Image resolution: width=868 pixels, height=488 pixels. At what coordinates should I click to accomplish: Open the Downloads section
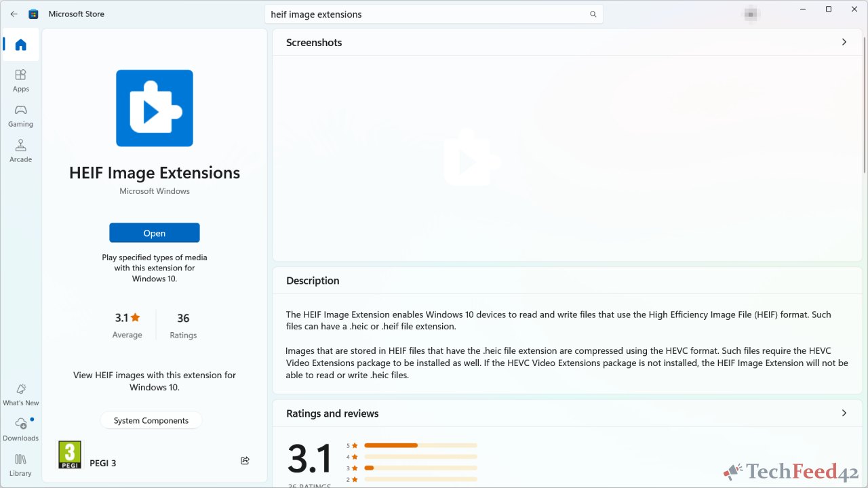pyautogui.click(x=21, y=430)
